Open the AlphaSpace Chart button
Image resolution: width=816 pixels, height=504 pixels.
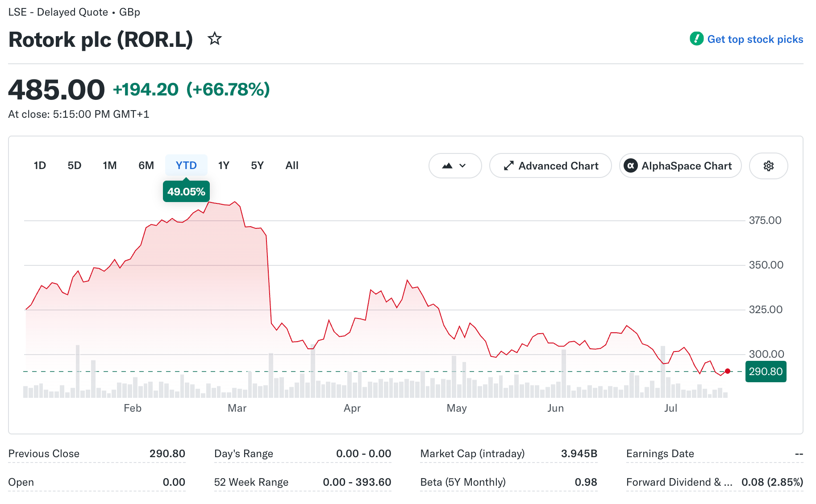tap(680, 166)
